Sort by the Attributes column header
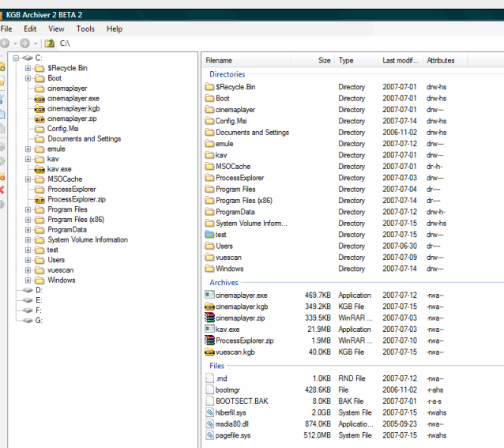The height and width of the screenshot is (448, 504). click(446, 60)
